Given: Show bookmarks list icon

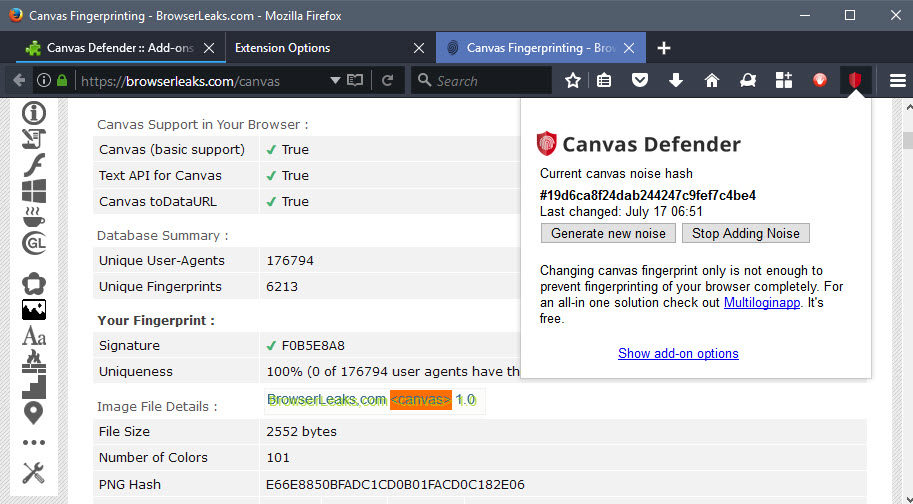Looking at the screenshot, I should (604, 80).
